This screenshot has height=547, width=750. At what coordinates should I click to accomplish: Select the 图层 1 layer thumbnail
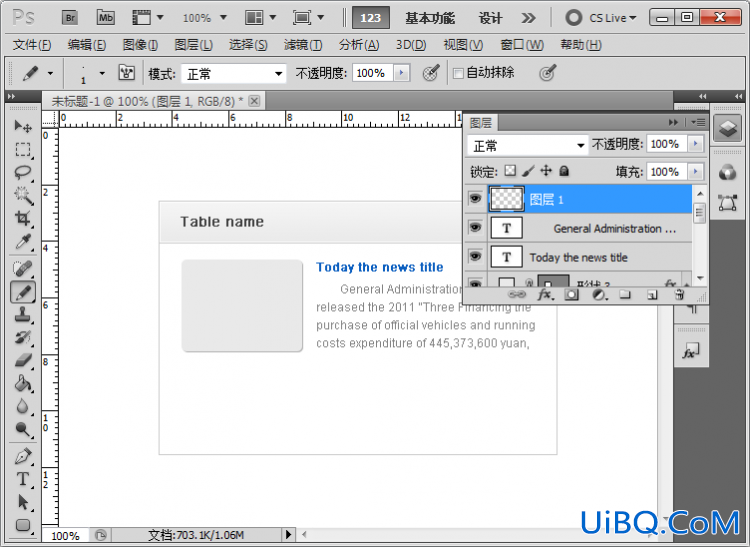point(507,198)
